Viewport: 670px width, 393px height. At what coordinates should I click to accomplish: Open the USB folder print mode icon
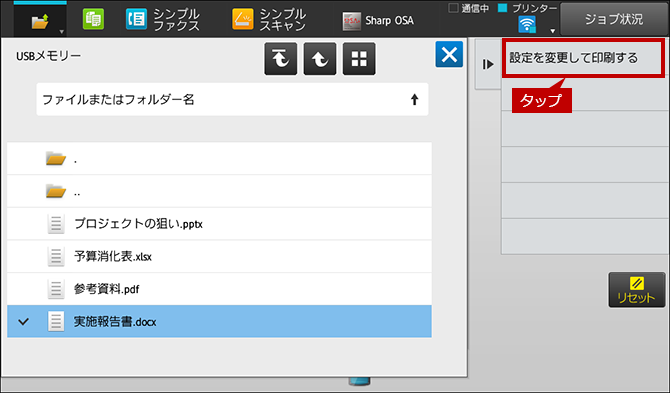click(x=40, y=21)
